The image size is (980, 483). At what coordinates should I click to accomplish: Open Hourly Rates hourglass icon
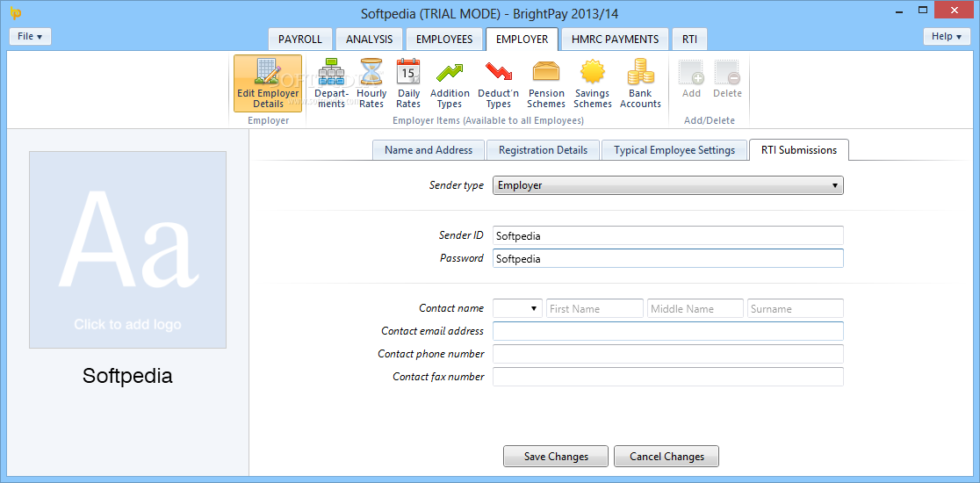371,70
